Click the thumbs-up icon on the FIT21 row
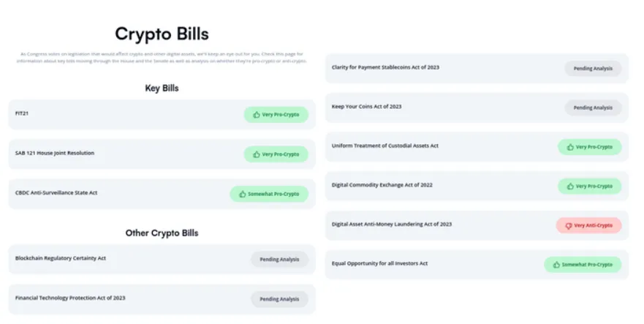 coord(257,115)
